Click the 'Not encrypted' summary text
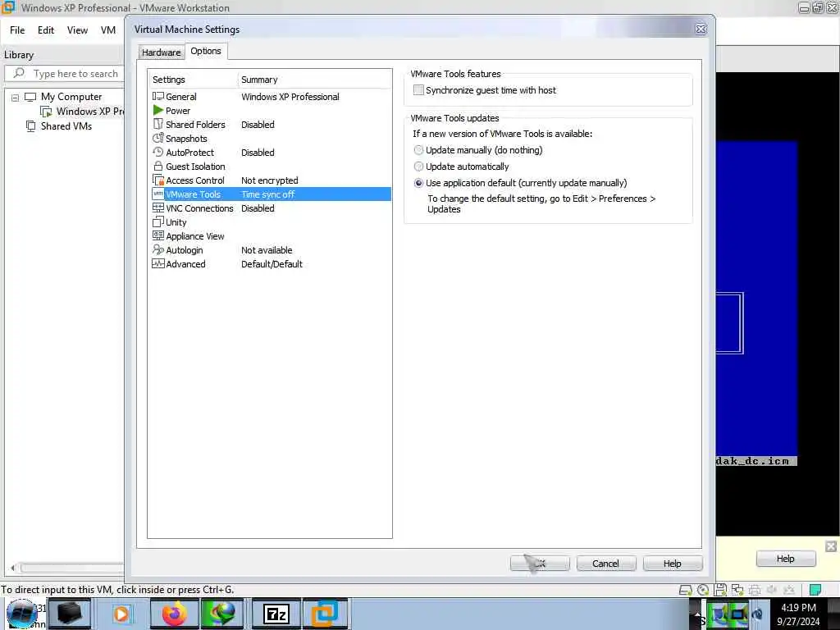The height and width of the screenshot is (630, 840). click(269, 180)
